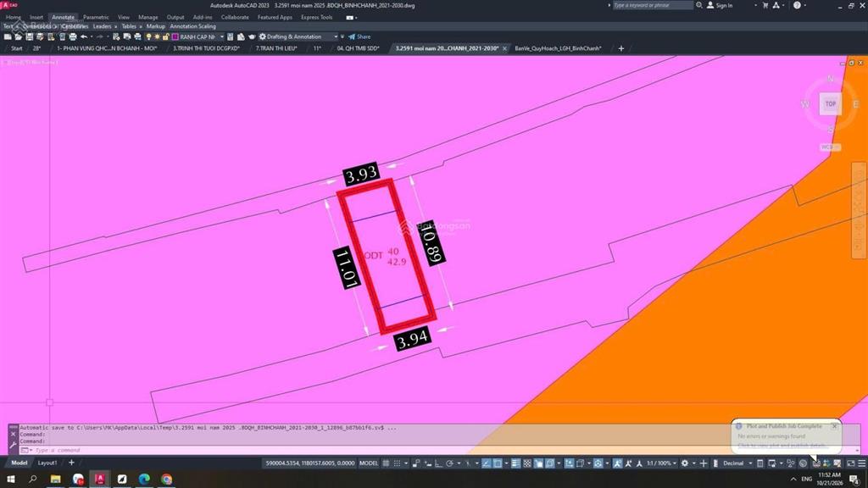Click the Plot printer icon in Quick Access toolbar
The image size is (868, 488).
pyautogui.click(x=73, y=37)
